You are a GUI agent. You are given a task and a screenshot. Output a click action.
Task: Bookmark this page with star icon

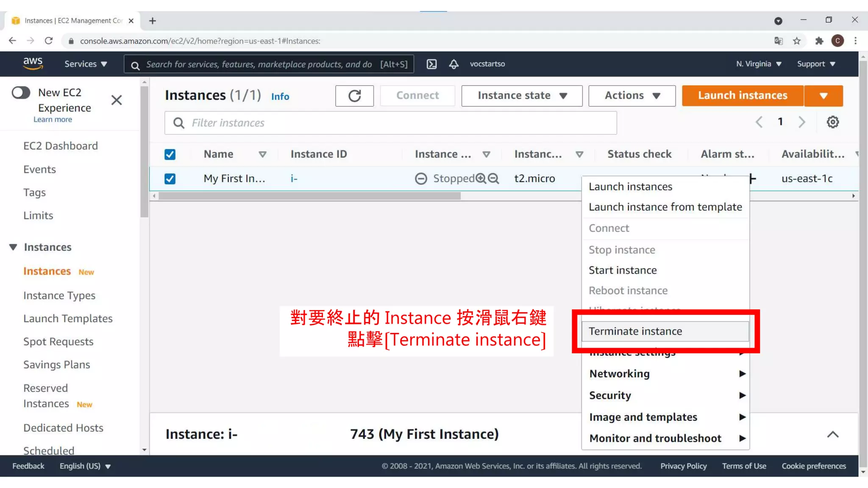pos(797,41)
